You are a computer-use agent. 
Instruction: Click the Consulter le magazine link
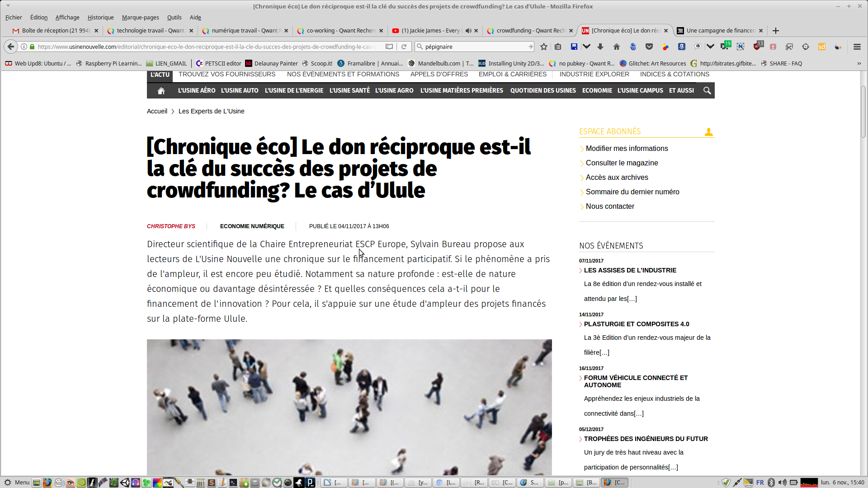pos(622,163)
